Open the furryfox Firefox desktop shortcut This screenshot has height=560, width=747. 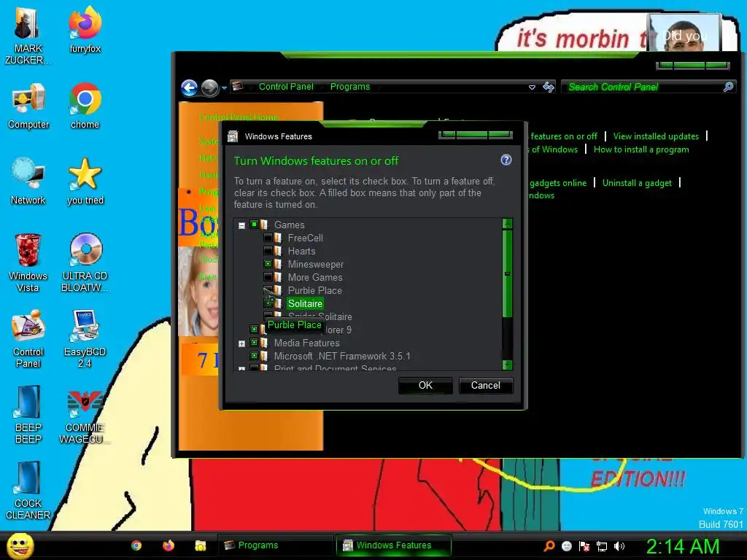(x=85, y=31)
